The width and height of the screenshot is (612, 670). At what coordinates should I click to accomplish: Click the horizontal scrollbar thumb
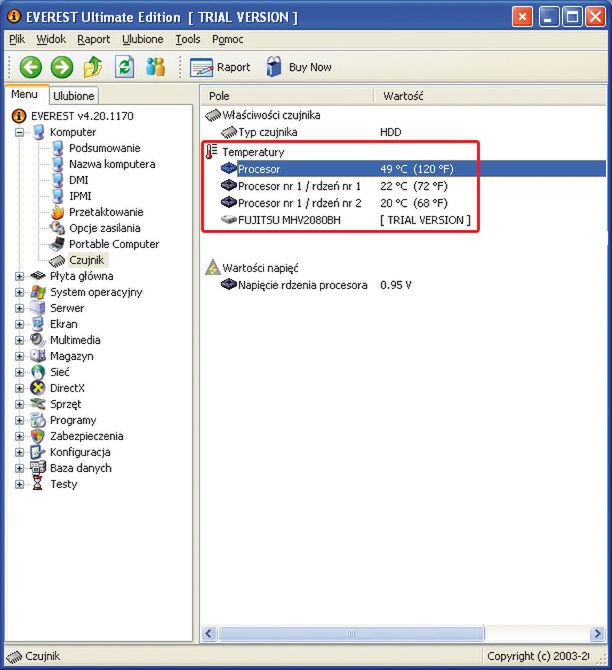click(351, 633)
